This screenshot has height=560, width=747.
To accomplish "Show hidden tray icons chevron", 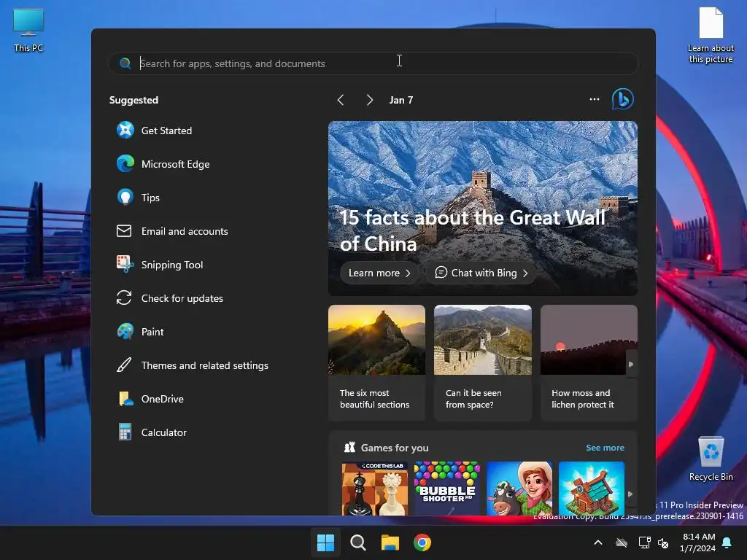I will 598,542.
